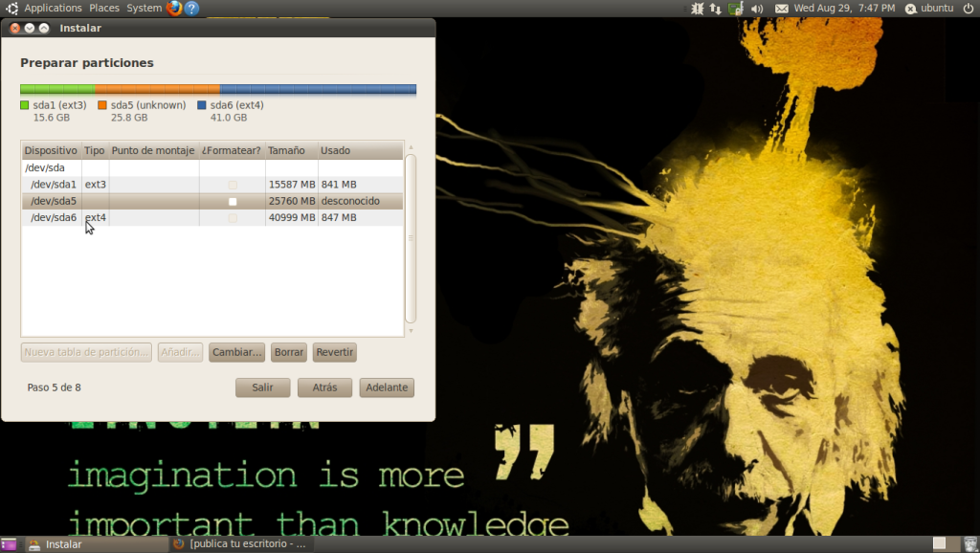Go back with the Atrás button
This screenshot has width=980, height=553.
tap(324, 387)
